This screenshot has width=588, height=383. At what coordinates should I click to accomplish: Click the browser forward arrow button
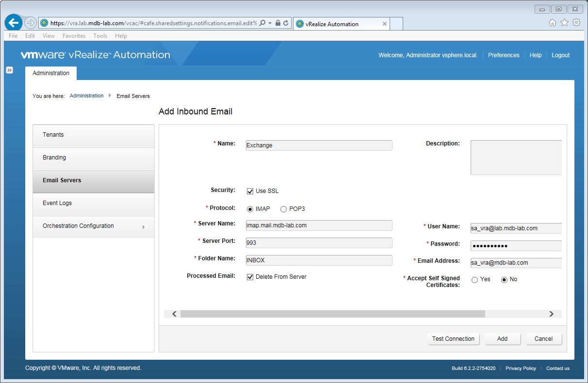pyautogui.click(x=30, y=23)
